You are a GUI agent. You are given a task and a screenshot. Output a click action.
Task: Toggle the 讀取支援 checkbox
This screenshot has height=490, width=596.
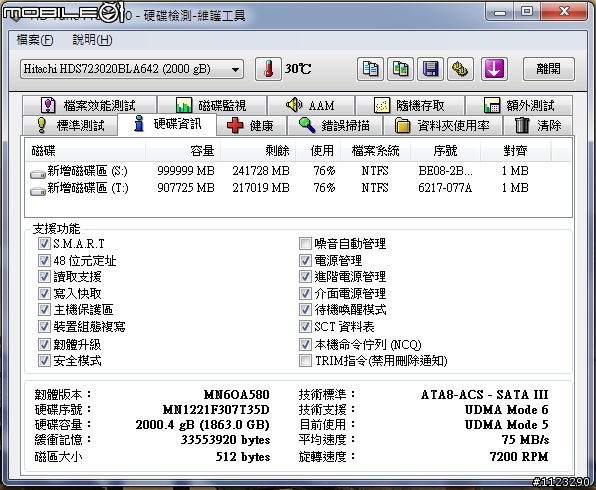click(x=44, y=277)
